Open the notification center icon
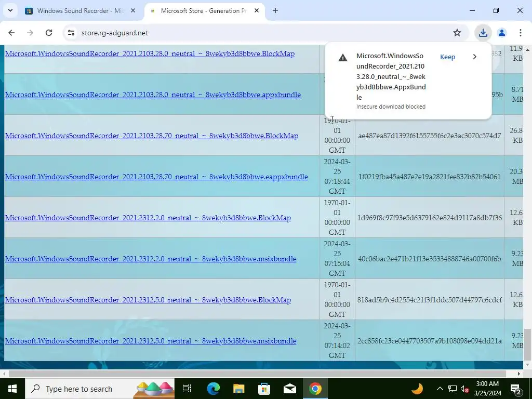Image resolution: width=532 pixels, height=399 pixels. (515, 389)
